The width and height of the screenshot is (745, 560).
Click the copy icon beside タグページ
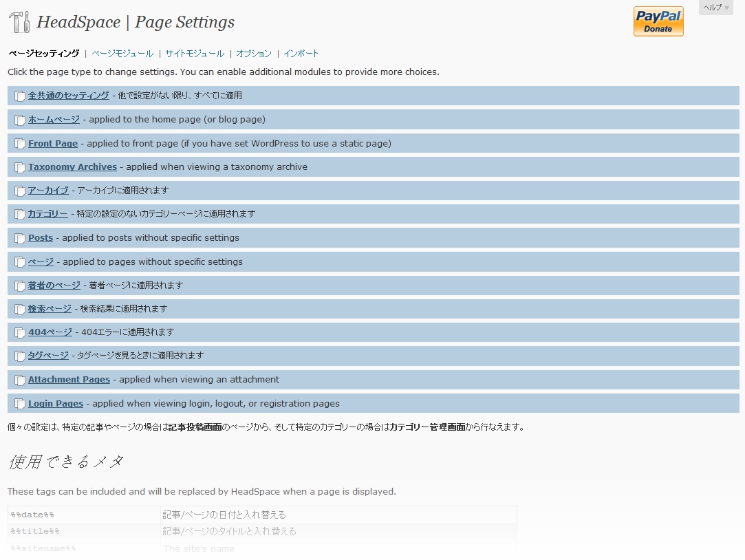[19, 356]
